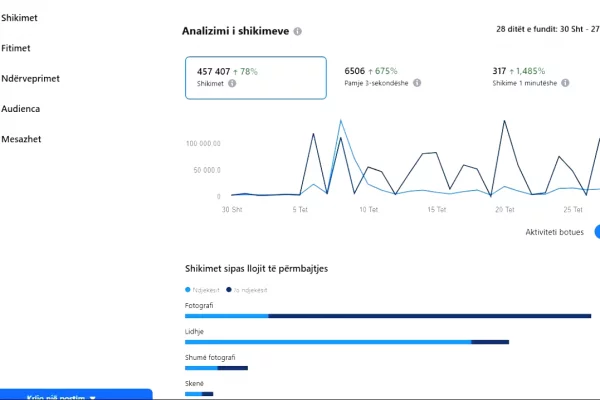Open Fitimet in left sidebar

pos(16,48)
